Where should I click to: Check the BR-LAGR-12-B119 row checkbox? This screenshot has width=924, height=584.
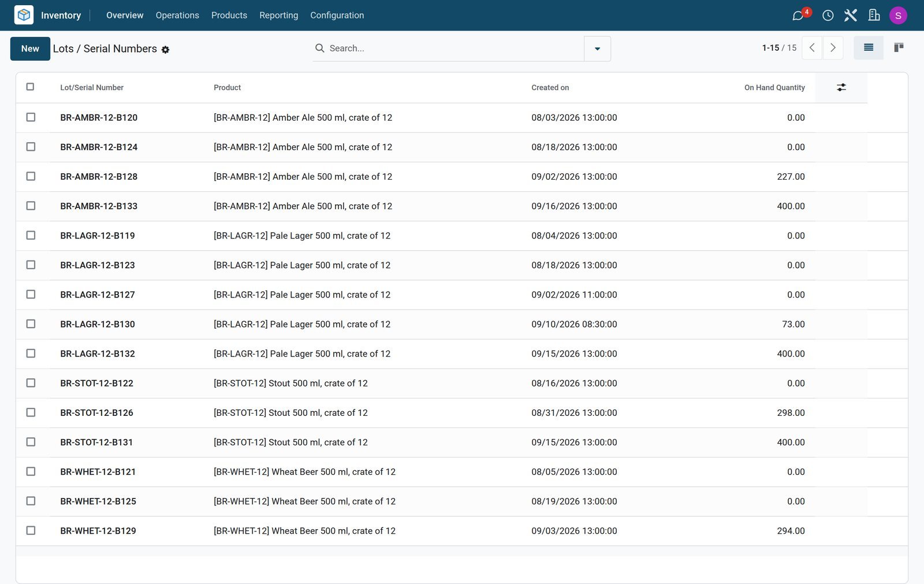coord(31,235)
